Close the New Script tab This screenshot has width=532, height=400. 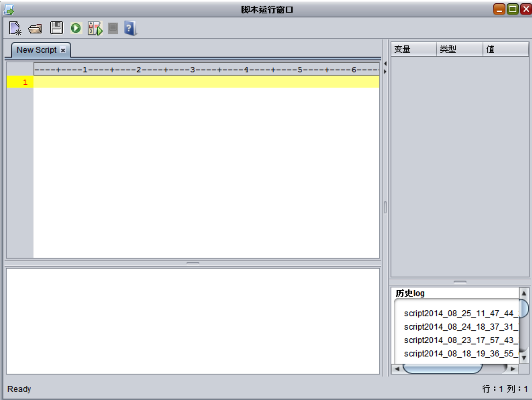63,50
